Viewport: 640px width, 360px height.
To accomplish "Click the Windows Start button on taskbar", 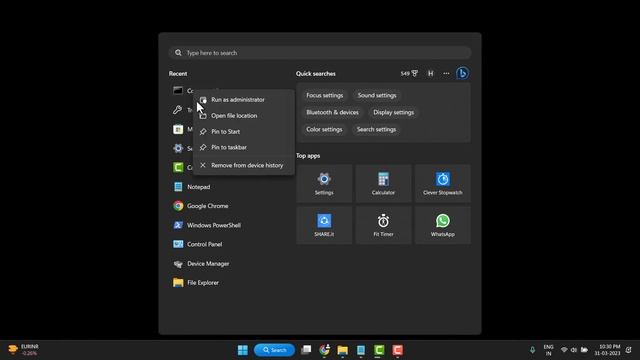I will 243,350.
